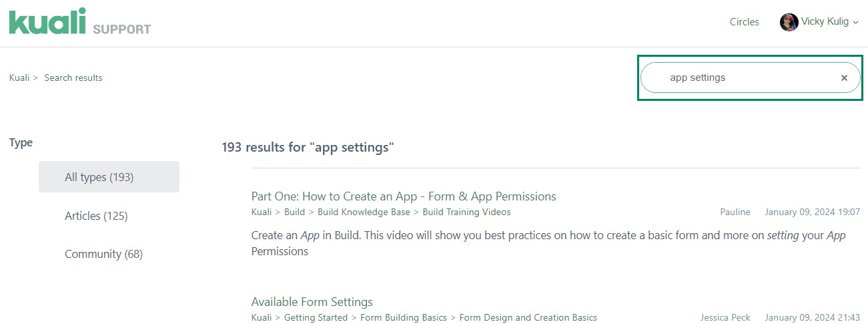Open the "Build" breadcrumb under first result
Image resolution: width=868 pixels, height=324 pixels.
pyautogui.click(x=294, y=212)
